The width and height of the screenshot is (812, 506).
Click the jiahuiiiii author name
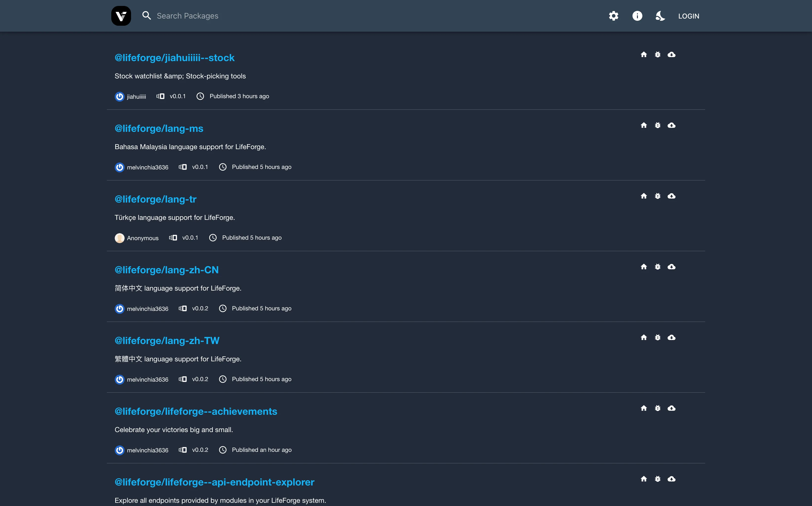pos(136,97)
